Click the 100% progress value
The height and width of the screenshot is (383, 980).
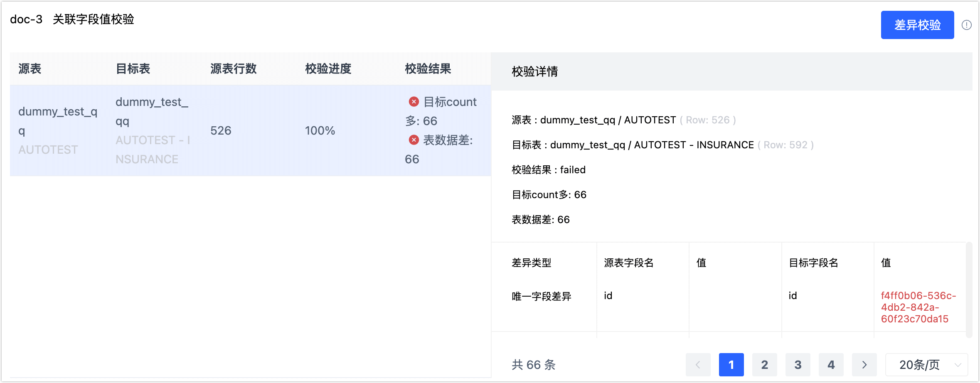(320, 130)
